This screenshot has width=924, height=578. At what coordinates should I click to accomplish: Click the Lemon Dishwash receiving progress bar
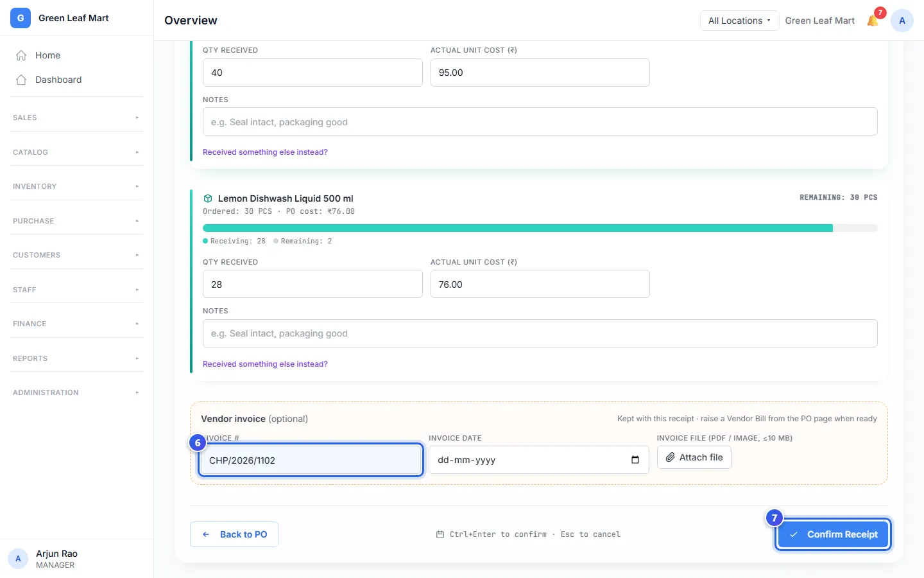coord(540,228)
